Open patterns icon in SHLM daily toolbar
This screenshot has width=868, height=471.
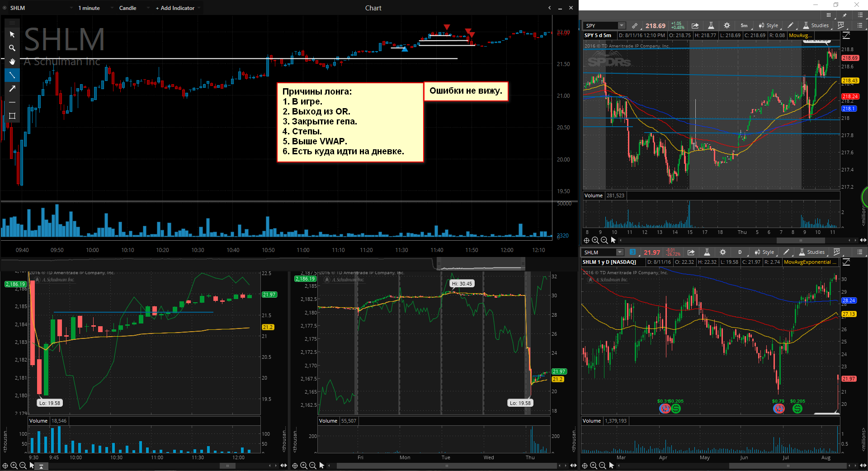pos(837,252)
